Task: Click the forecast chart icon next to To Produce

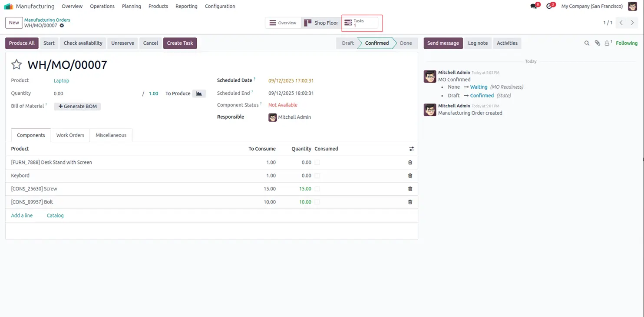Action: pyautogui.click(x=199, y=93)
